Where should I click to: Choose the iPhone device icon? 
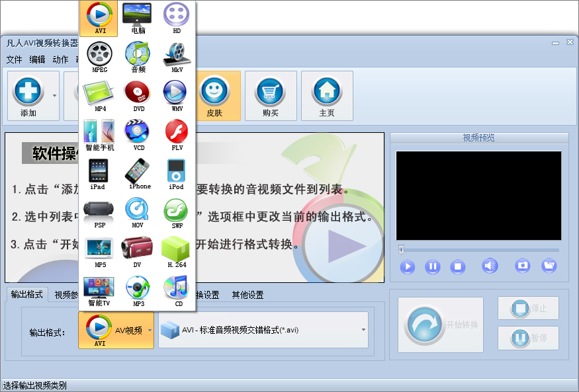tap(139, 174)
